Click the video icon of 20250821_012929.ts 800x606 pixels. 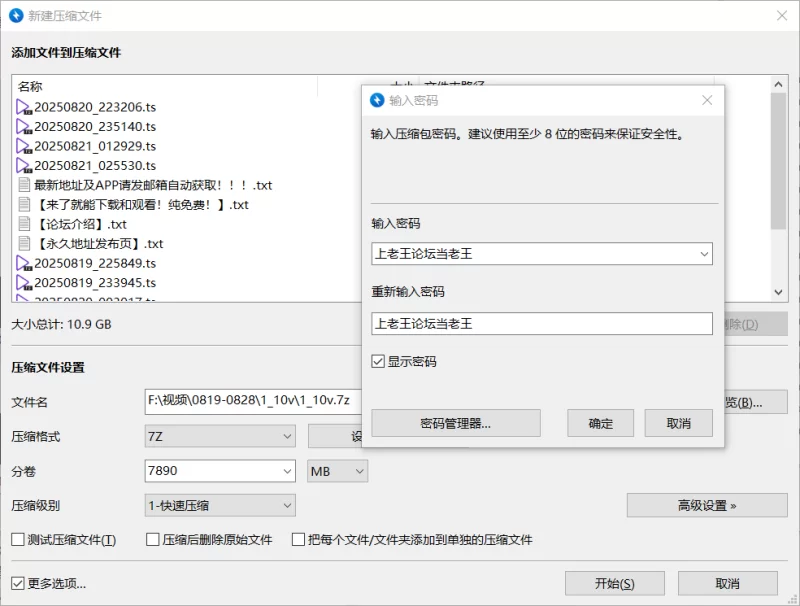click(x=25, y=146)
